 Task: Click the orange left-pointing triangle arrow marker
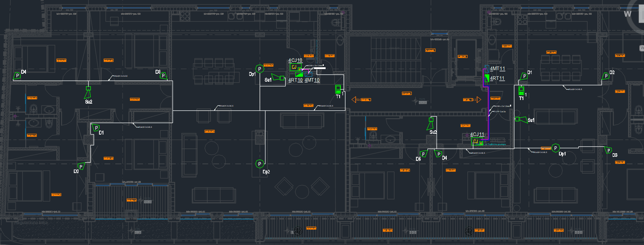coord(354,100)
